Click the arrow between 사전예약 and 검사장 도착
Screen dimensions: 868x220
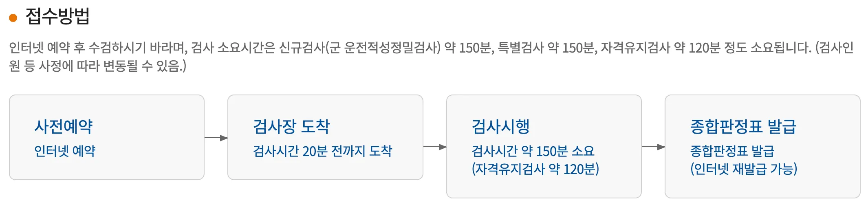[216, 138]
